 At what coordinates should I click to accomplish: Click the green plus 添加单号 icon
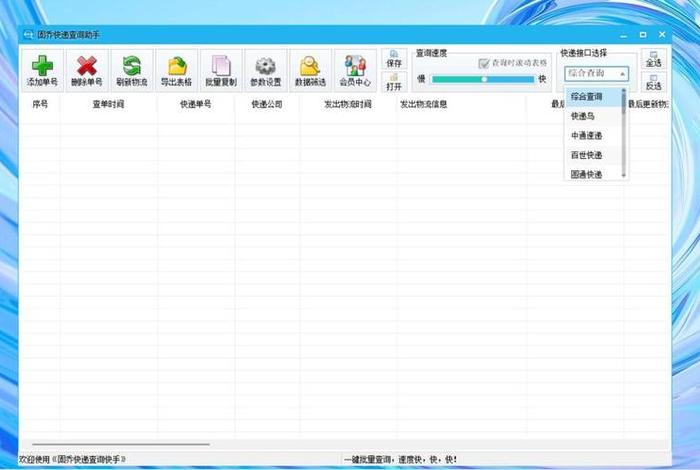coord(42,71)
